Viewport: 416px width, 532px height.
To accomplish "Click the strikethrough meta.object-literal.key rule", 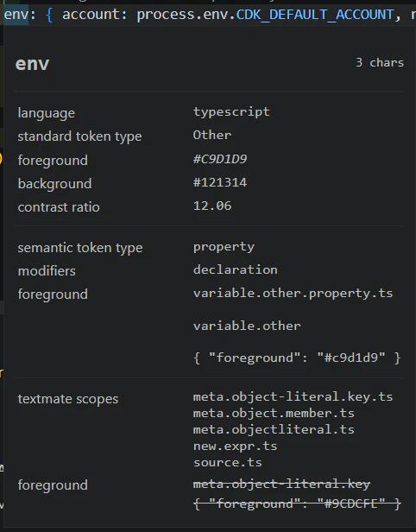I will coord(281,484).
